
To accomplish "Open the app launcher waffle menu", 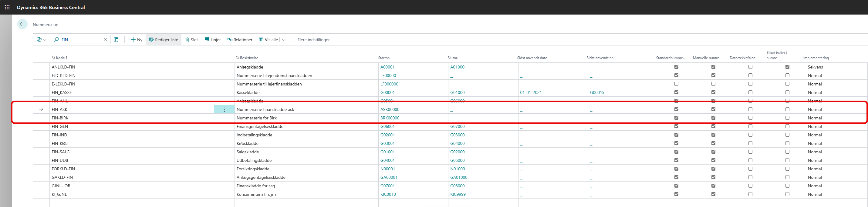I will 7,7.
